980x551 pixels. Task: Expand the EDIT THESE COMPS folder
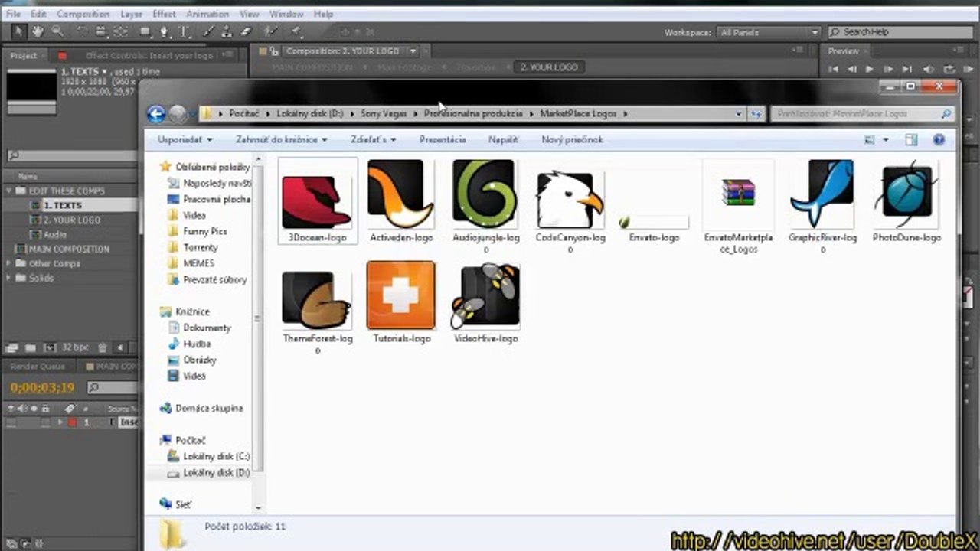[9, 191]
